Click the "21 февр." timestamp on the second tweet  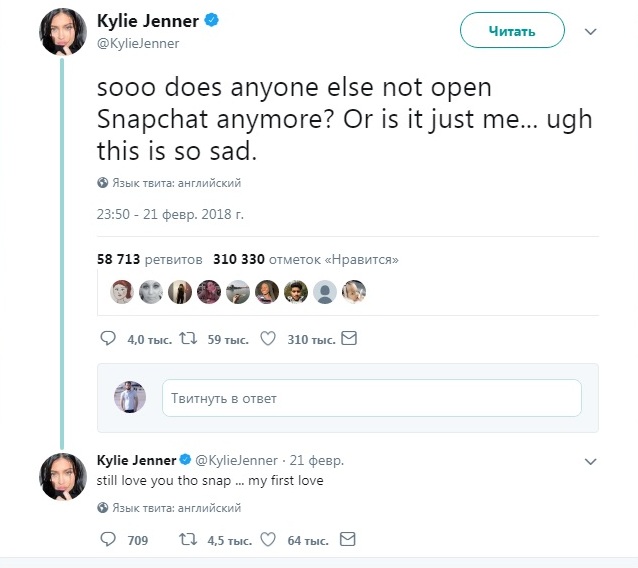(x=316, y=460)
